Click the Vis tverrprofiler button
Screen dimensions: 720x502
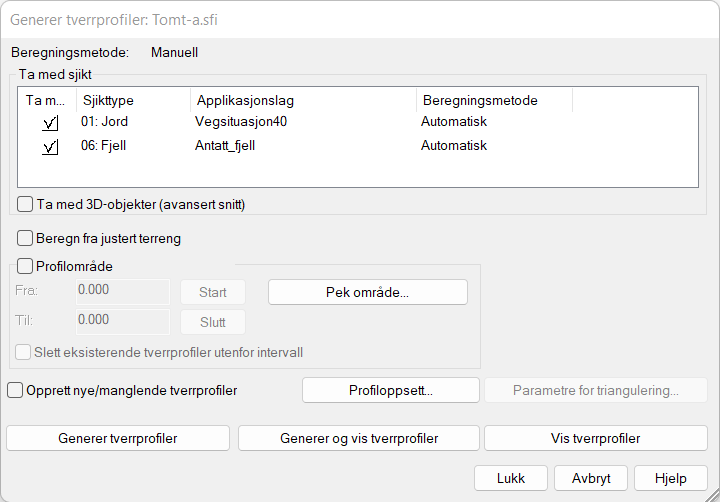tap(595, 438)
